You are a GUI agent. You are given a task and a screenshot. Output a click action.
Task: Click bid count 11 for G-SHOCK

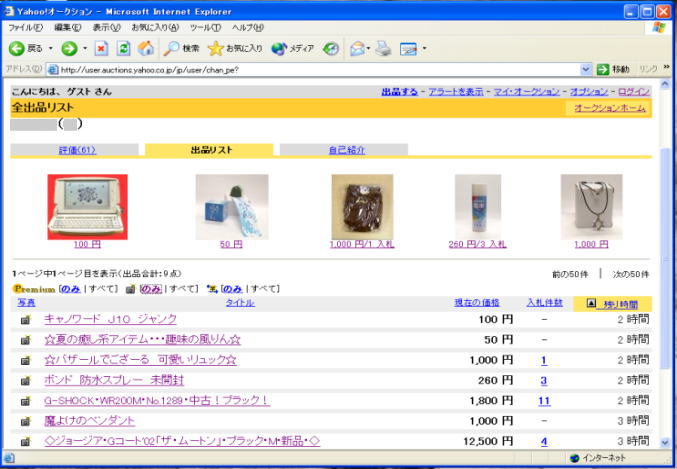click(x=544, y=401)
